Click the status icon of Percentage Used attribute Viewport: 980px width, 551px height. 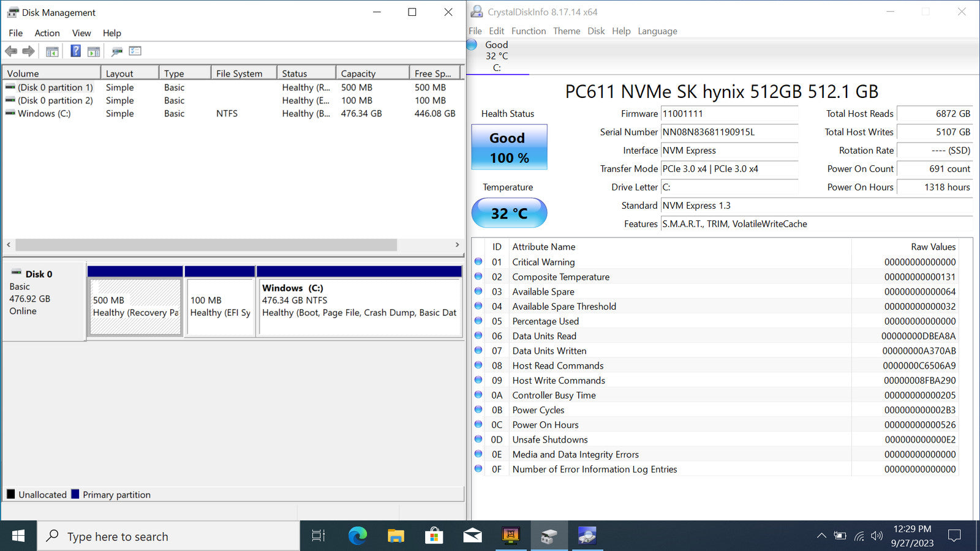(478, 321)
